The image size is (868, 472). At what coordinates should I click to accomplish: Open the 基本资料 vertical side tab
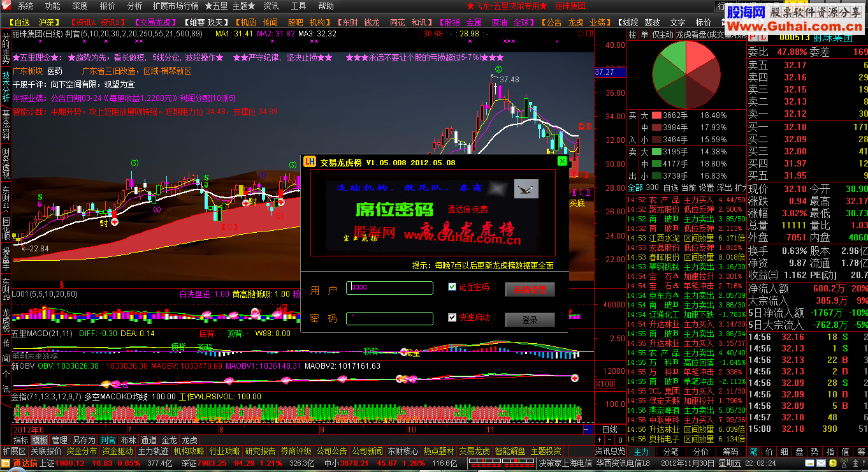coord(5,124)
